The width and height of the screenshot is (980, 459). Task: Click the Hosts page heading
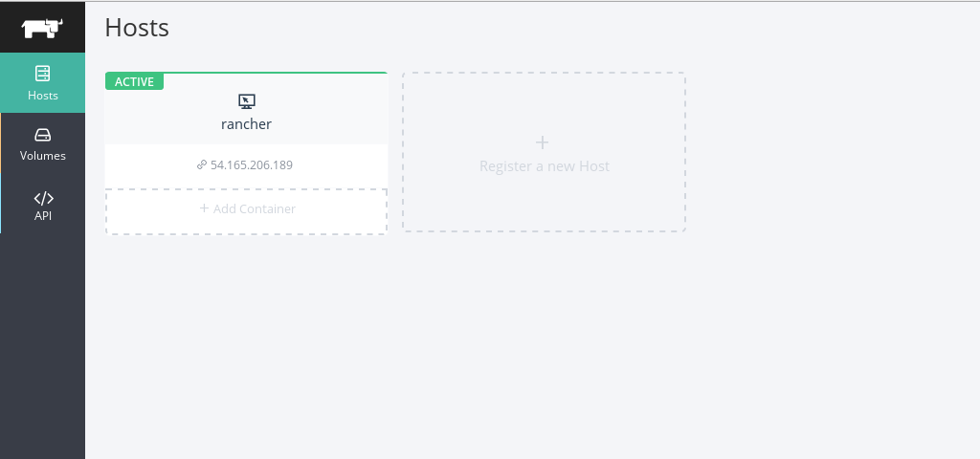(137, 28)
